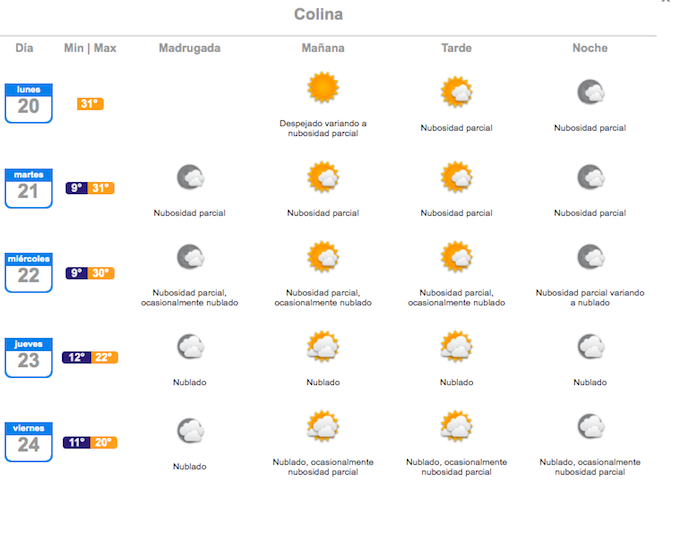Click the Madrugada column header
Screen dimensions: 680x534
[x=189, y=48]
